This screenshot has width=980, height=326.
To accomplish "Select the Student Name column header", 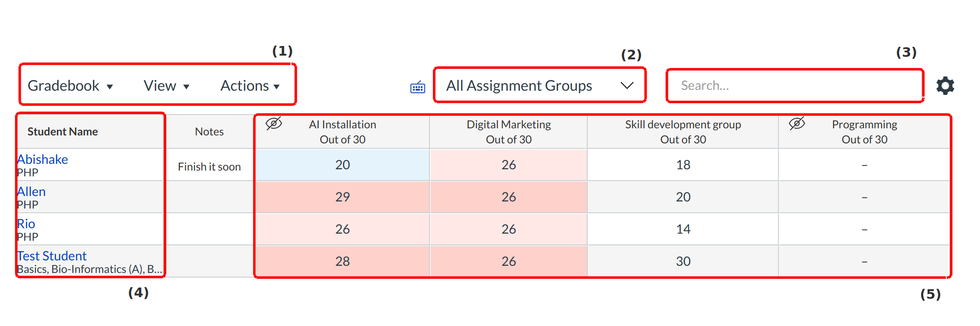I will [x=63, y=132].
